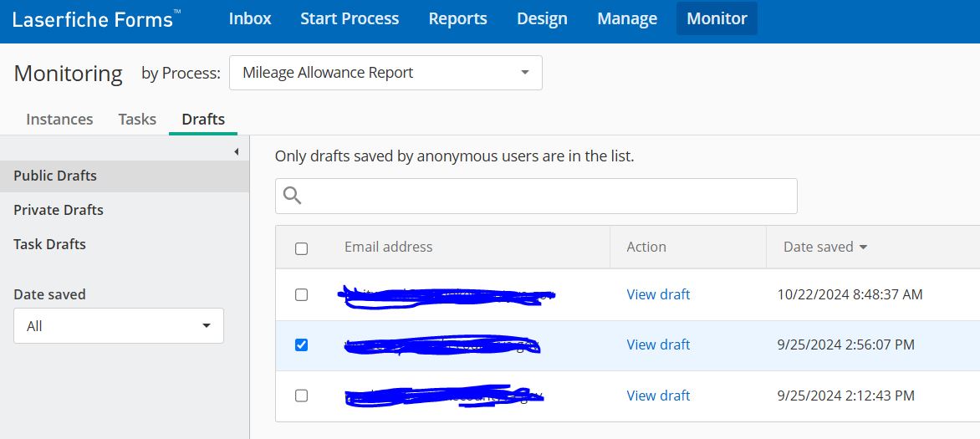The width and height of the screenshot is (980, 439).
Task: Navigate to Reports in top bar
Action: pyautogui.click(x=457, y=18)
